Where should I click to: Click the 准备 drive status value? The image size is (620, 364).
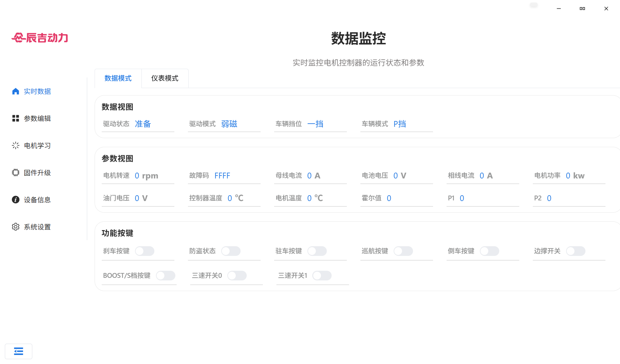click(x=143, y=124)
